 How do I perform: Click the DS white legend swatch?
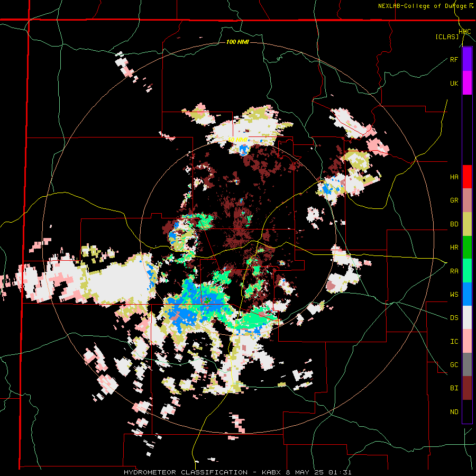(x=467, y=317)
